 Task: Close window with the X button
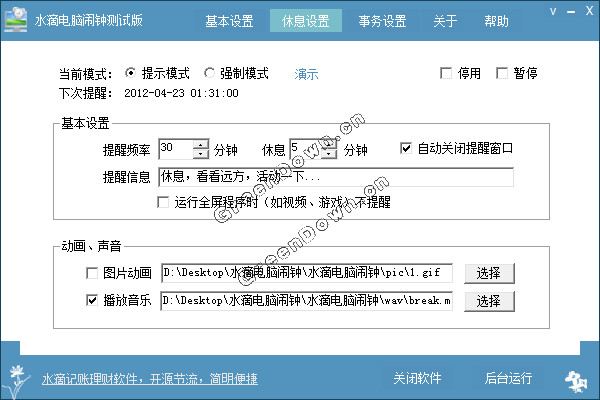[x=590, y=11]
